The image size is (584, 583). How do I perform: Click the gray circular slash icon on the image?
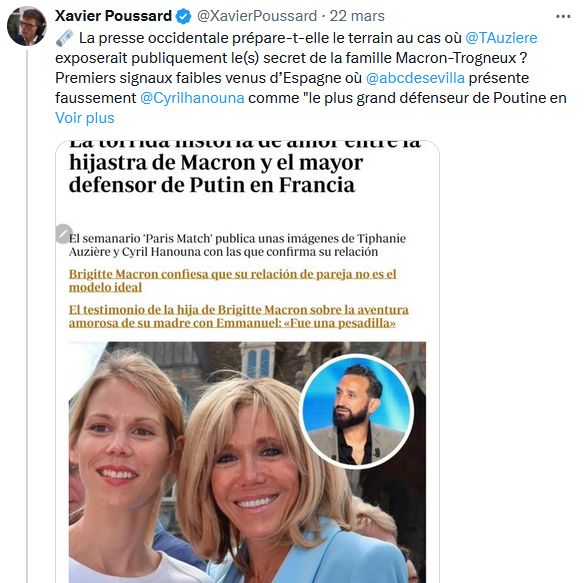63,234
